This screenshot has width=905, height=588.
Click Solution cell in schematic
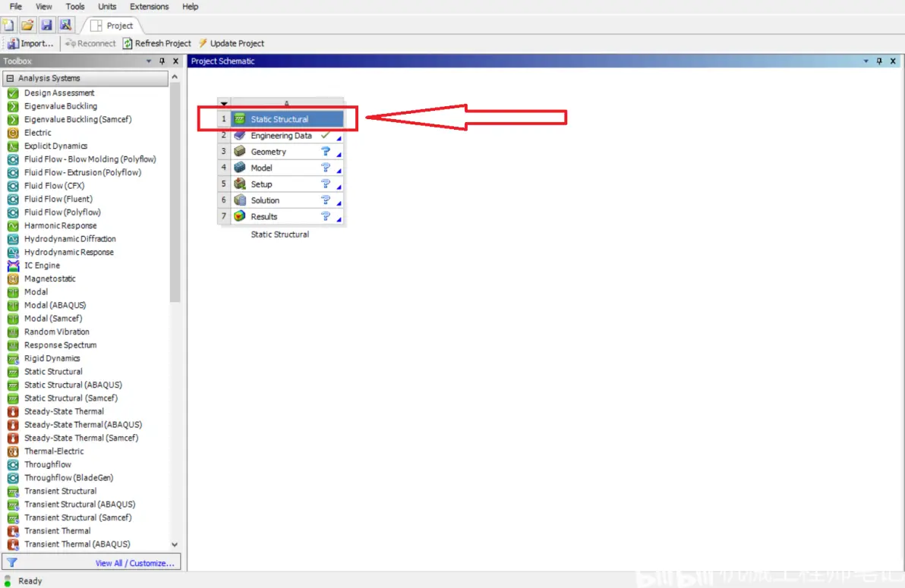pyautogui.click(x=287, y=200)
